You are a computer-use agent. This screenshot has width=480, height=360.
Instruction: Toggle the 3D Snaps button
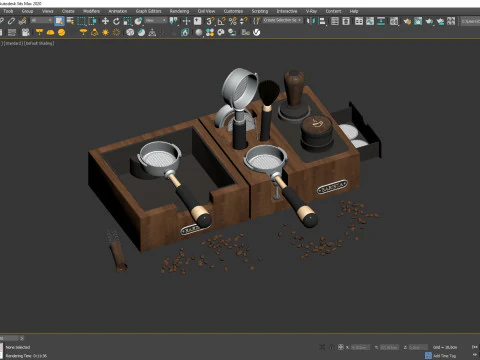(210, 21)
